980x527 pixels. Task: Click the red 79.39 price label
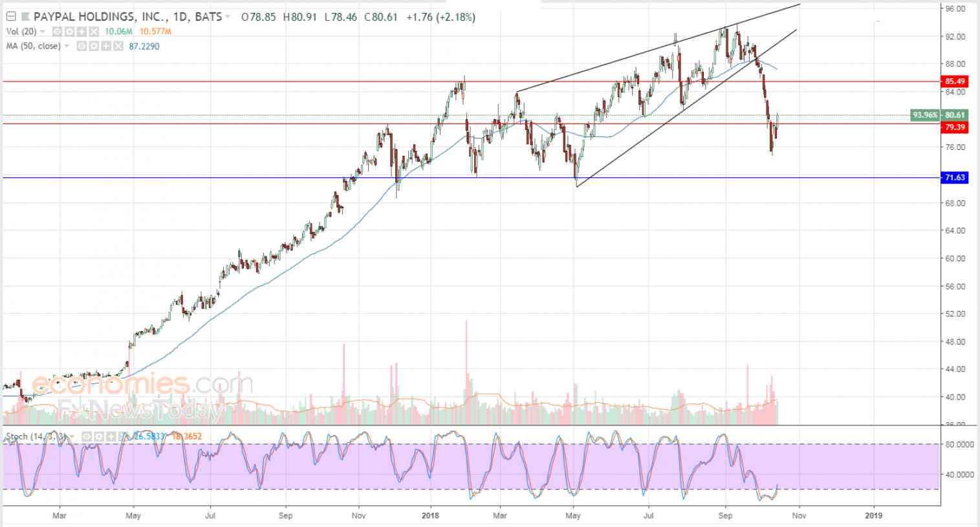coord(955,127)
